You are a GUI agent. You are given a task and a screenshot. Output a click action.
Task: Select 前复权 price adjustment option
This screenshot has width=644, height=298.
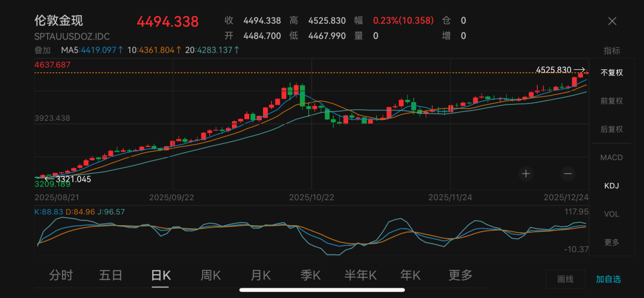click(x=612, y=101)
